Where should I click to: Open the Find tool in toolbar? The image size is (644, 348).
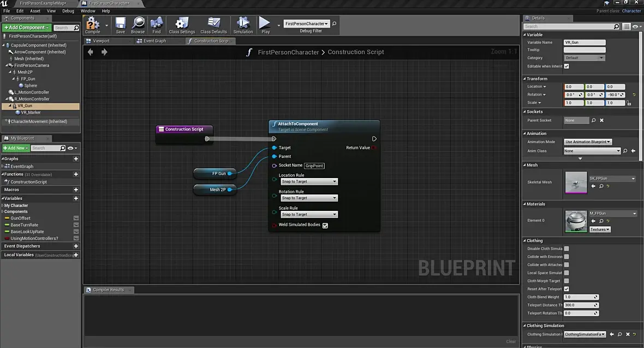click(x=157, y=26)
